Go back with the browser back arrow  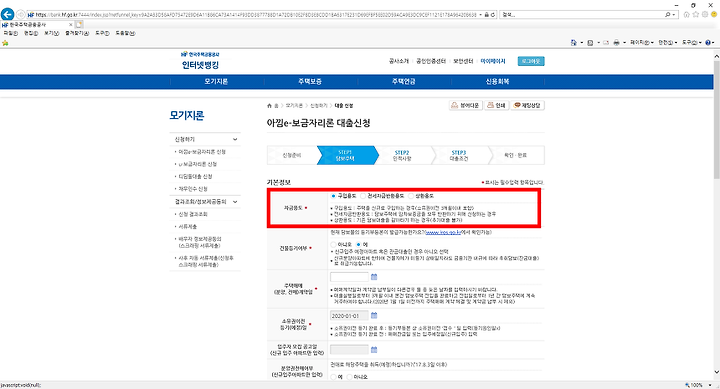(x=7, y=14)
